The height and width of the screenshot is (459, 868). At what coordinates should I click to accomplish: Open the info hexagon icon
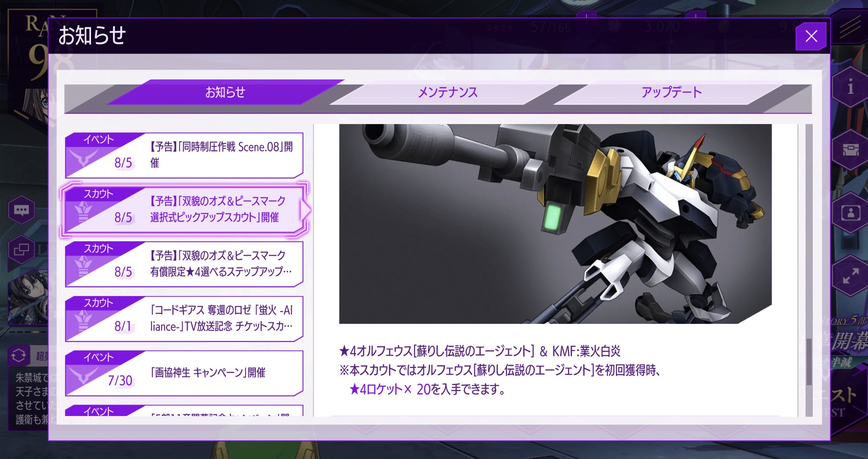point(850,88)
